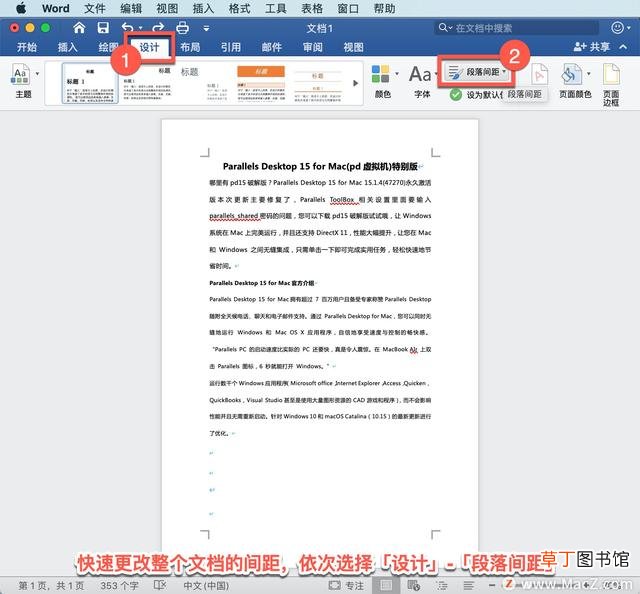Click the document title heading text

click(320, 166)
